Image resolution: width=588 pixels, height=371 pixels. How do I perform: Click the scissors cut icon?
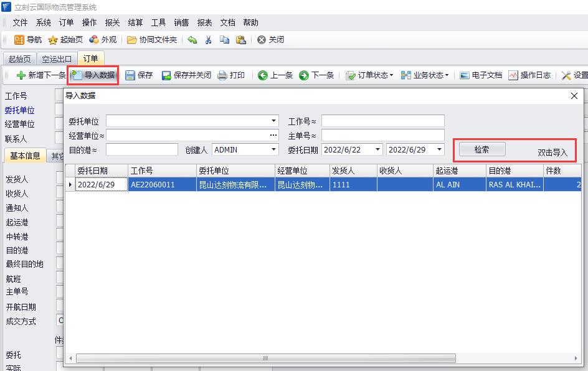coord(209,40)
